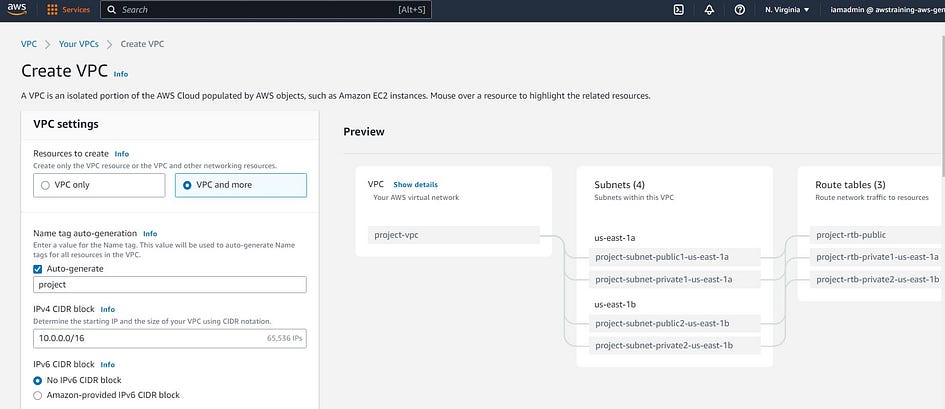Screen dimensions: 945x409
Task: Click the Route tables (3) heading
Action: [x=850, y=184]
